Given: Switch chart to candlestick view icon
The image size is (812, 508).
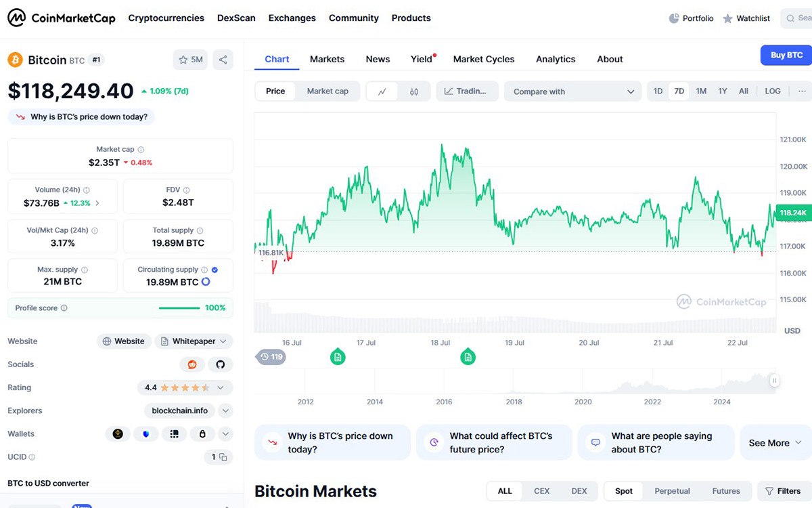Looking at the screenshot, I should (x=414, y=91).
